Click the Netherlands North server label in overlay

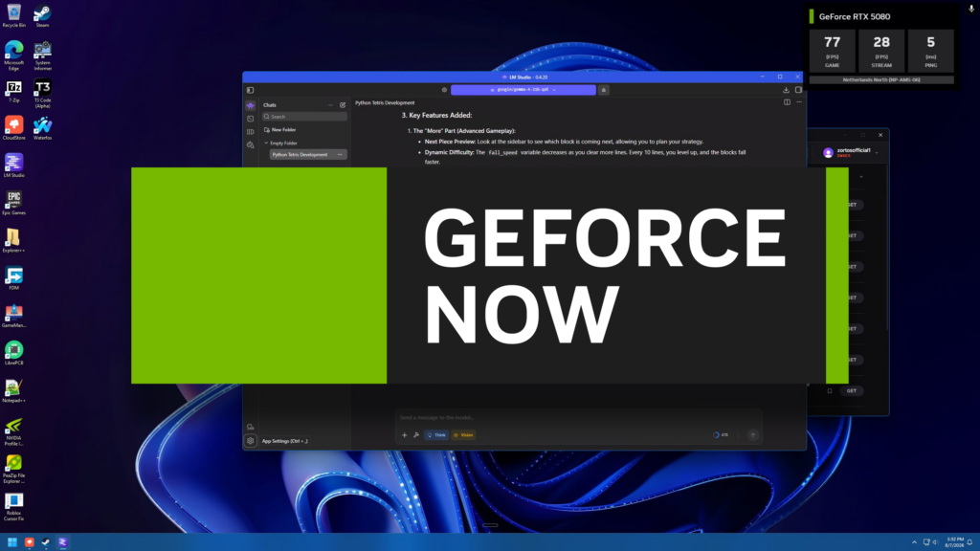pyautogui.click(x=881, y=80)
